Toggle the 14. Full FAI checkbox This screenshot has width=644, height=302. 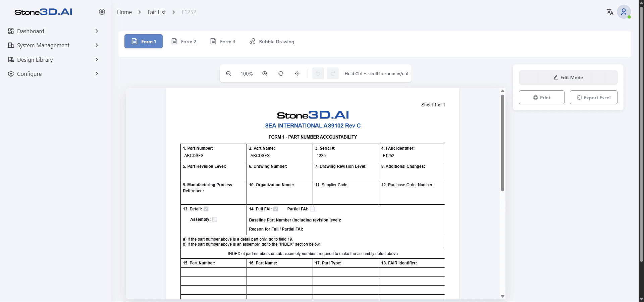tap(276, 209)
